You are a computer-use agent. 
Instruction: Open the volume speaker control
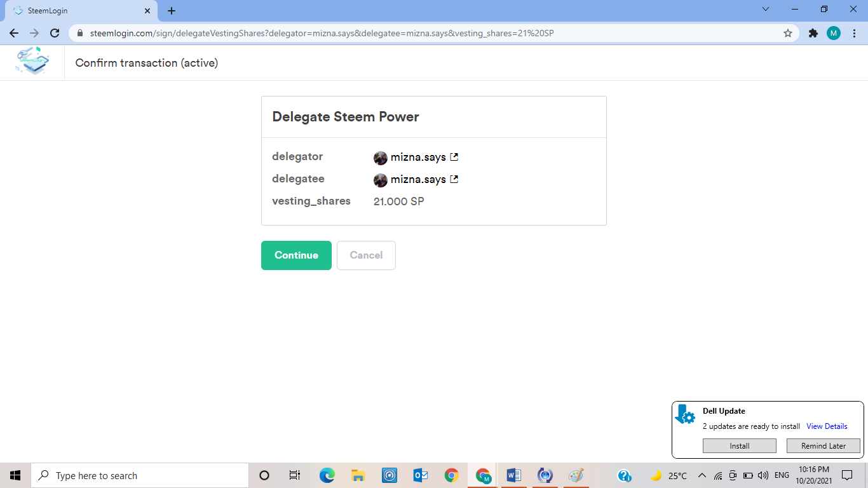(763, 475)
